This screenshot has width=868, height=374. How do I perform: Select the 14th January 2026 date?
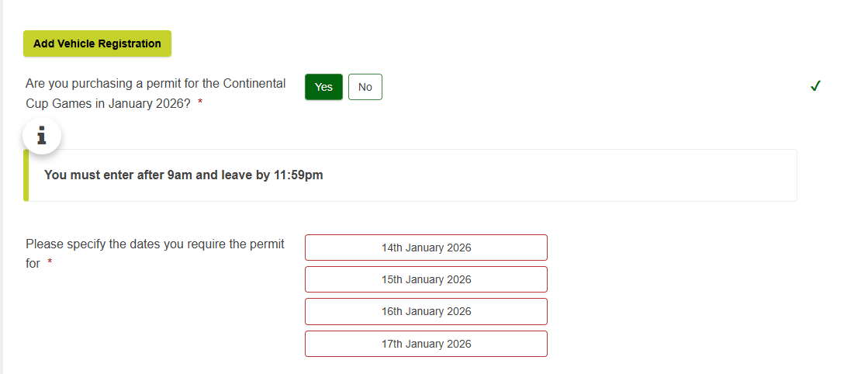(426, 248)
